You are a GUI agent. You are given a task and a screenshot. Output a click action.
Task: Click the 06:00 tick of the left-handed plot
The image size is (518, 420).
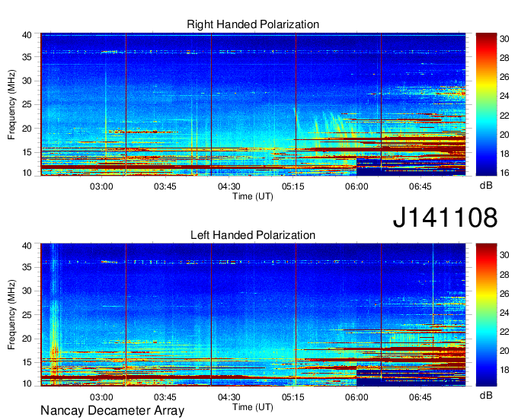(x=357, y=397)
